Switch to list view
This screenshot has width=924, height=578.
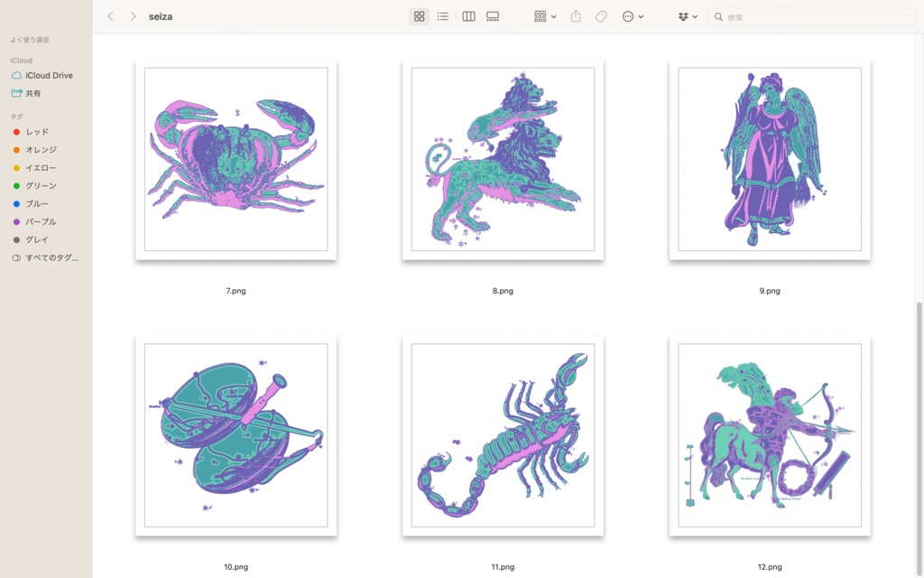(442, 16)
